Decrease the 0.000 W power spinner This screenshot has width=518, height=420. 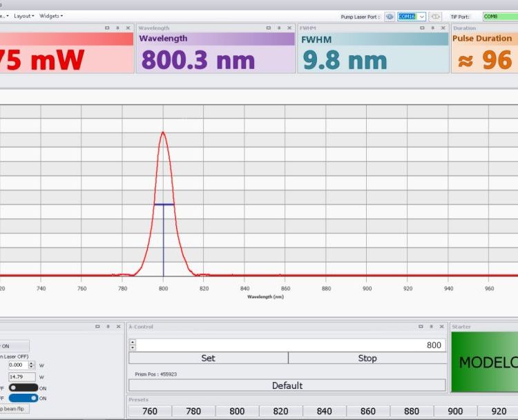point(32,367)
